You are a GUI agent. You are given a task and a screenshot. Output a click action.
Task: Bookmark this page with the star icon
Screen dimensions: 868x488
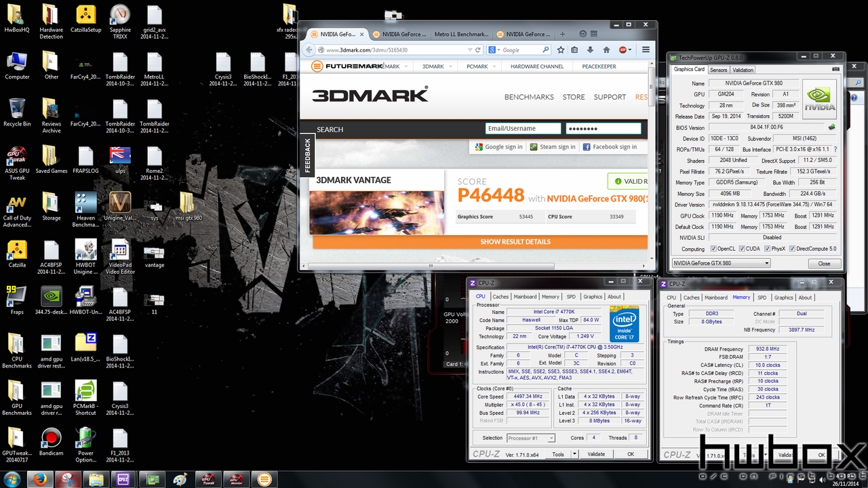[x=561, y=49]
